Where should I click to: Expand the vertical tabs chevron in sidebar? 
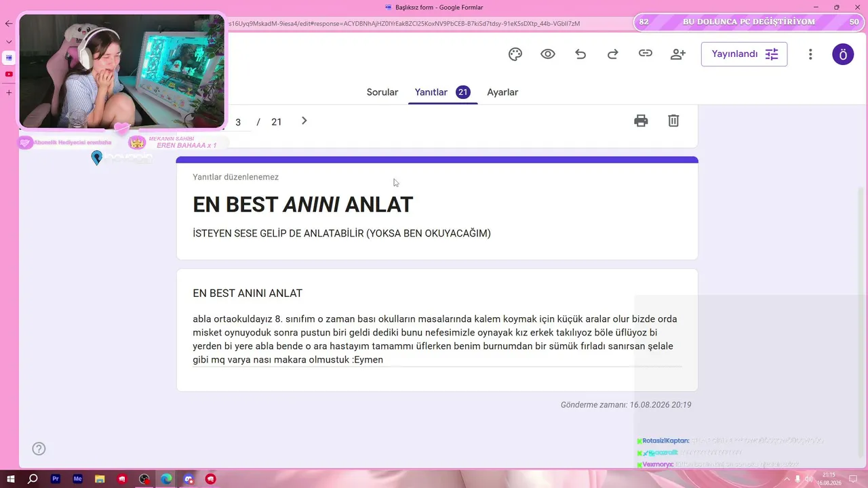pos(9,41)
